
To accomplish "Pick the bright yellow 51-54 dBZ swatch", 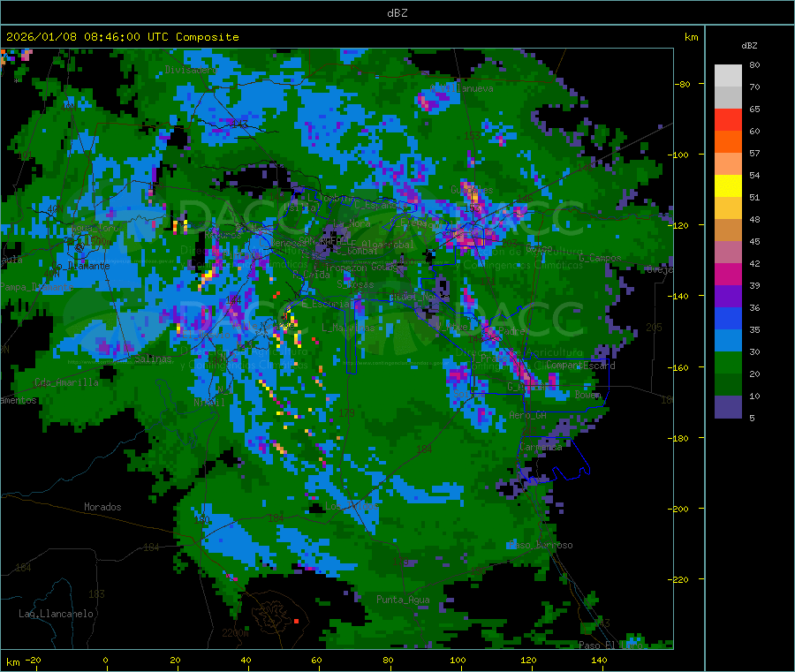I will (728, 186).
